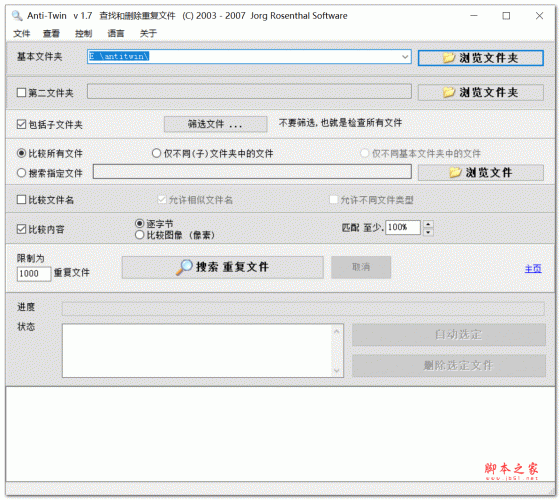Open the 查看 menu

coord(51,34)
